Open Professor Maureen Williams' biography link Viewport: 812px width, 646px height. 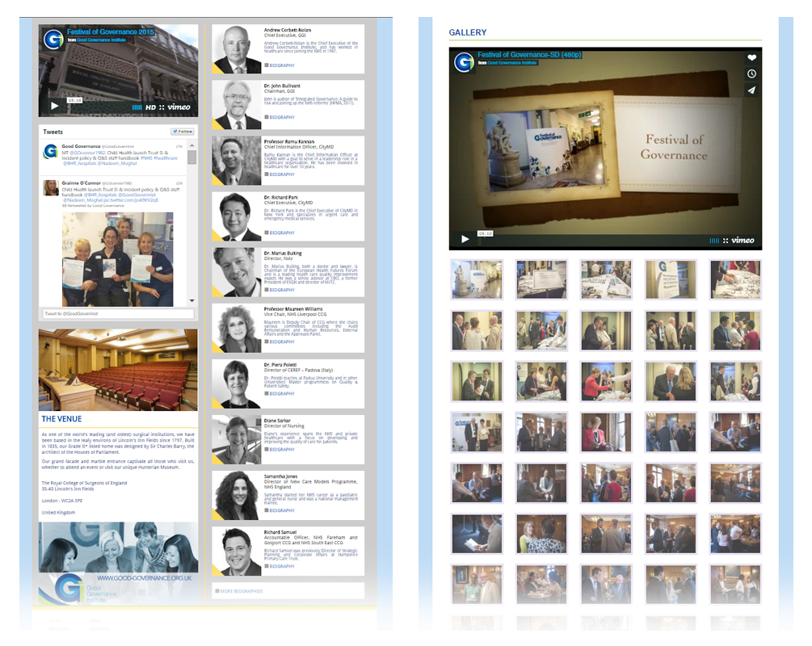280,342
